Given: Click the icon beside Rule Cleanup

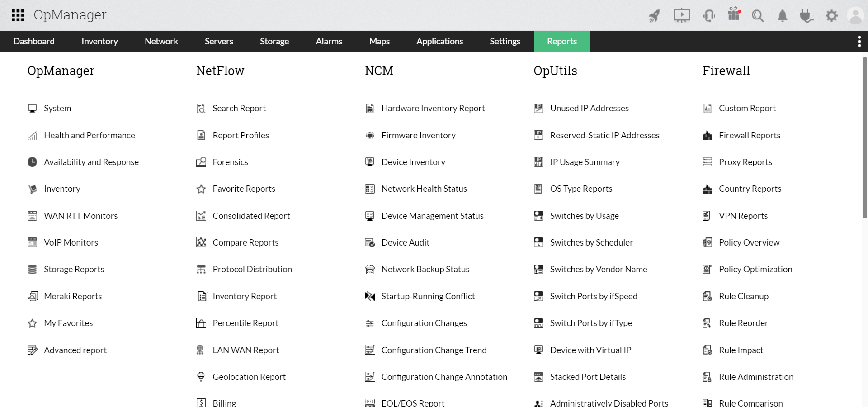Looking at the screenshot, I should [708, 296].
